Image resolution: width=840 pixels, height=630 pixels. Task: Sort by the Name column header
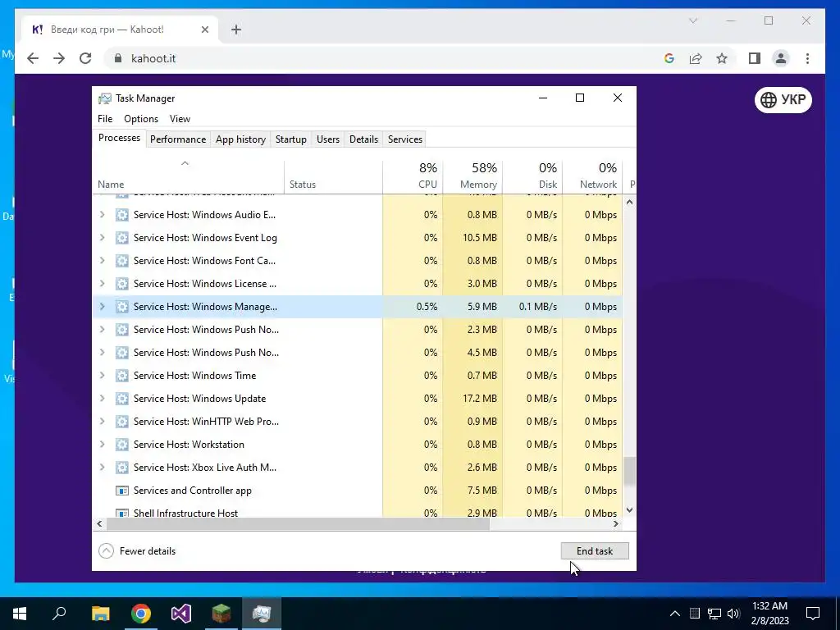pyautogui.click(x=188, y=177)
